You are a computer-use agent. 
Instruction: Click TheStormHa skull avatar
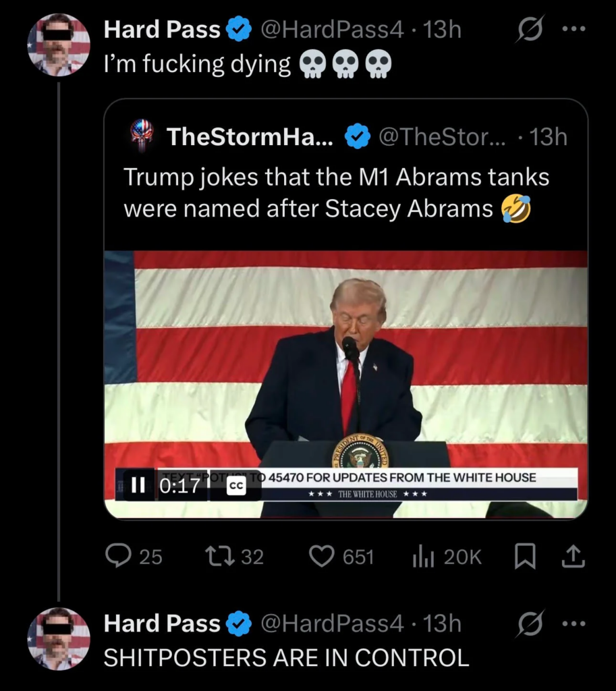[142, 135]
